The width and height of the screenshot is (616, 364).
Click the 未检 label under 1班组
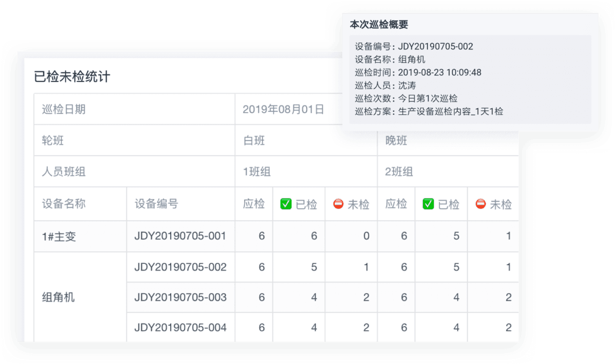coord(358,204)
